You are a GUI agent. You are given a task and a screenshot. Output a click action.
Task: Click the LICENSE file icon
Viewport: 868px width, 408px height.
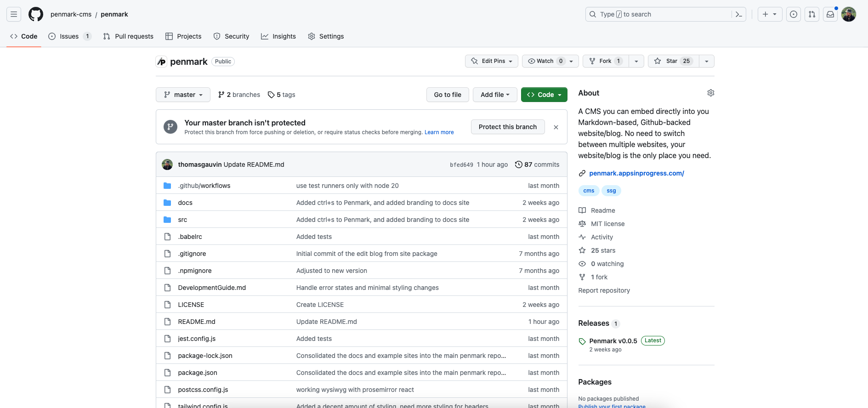click(167, 305)
